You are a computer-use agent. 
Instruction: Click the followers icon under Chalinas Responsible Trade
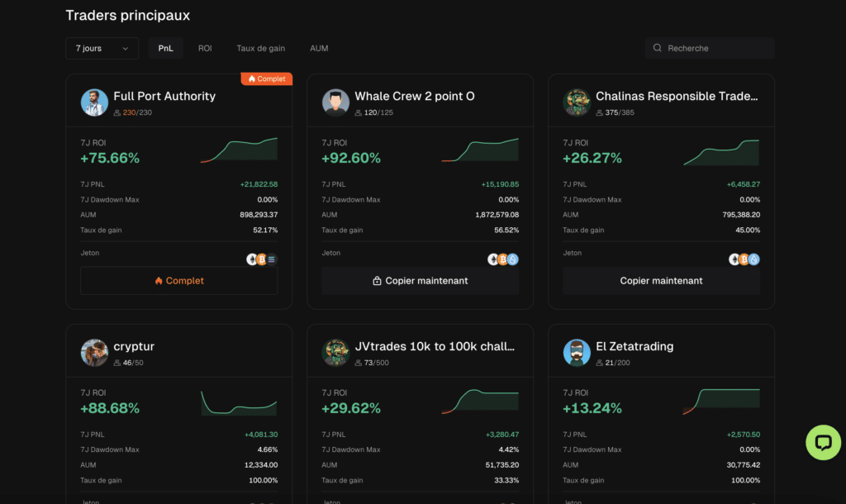tap(600, 112)
